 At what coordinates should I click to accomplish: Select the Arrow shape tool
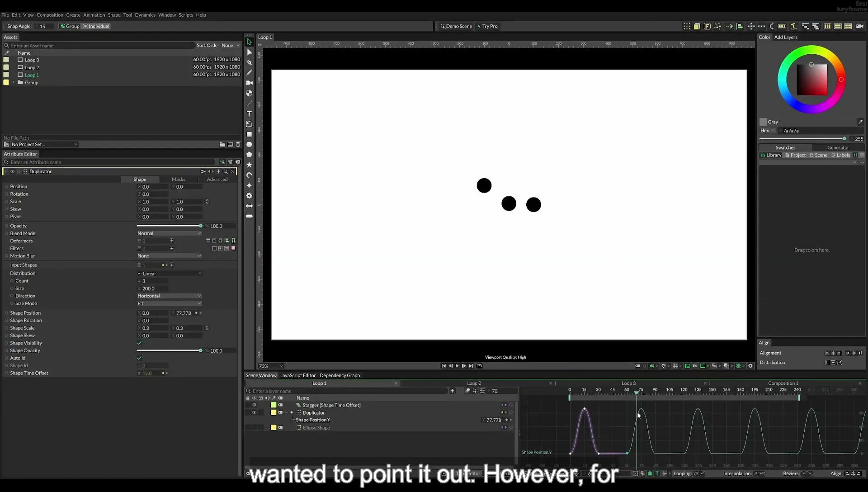point(249,206)
